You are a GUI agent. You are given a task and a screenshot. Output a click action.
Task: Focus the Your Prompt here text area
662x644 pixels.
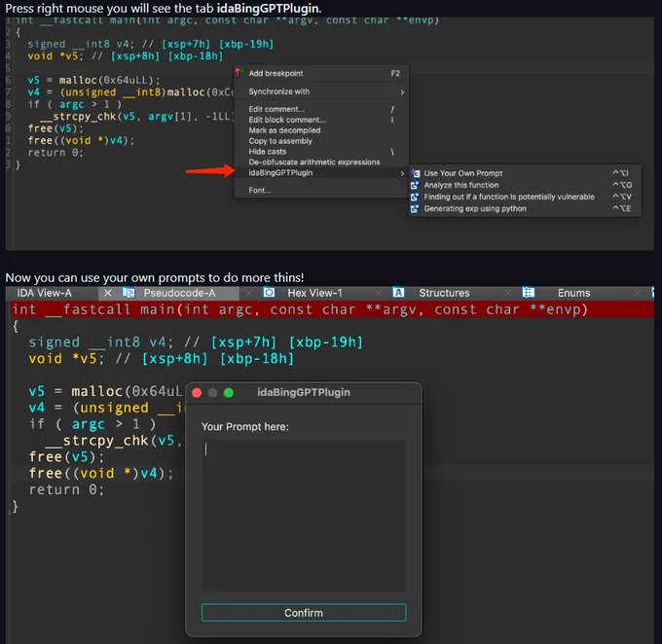304,516
